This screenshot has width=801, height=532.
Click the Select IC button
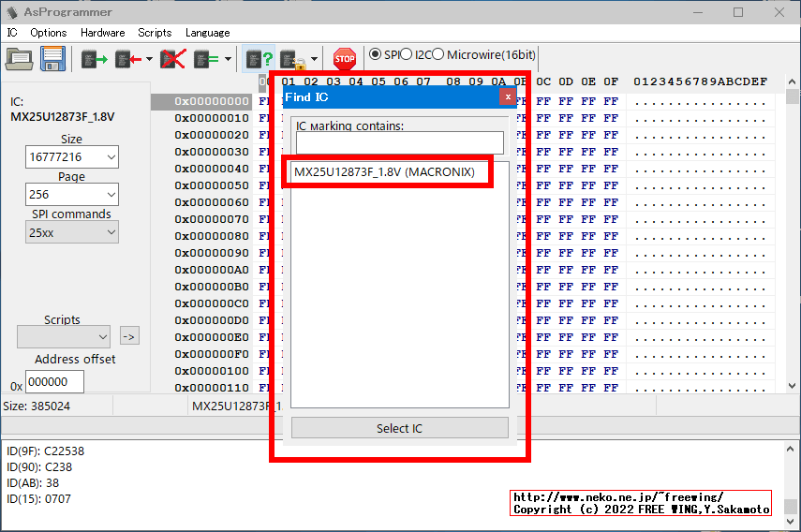[x=400, y=428]
